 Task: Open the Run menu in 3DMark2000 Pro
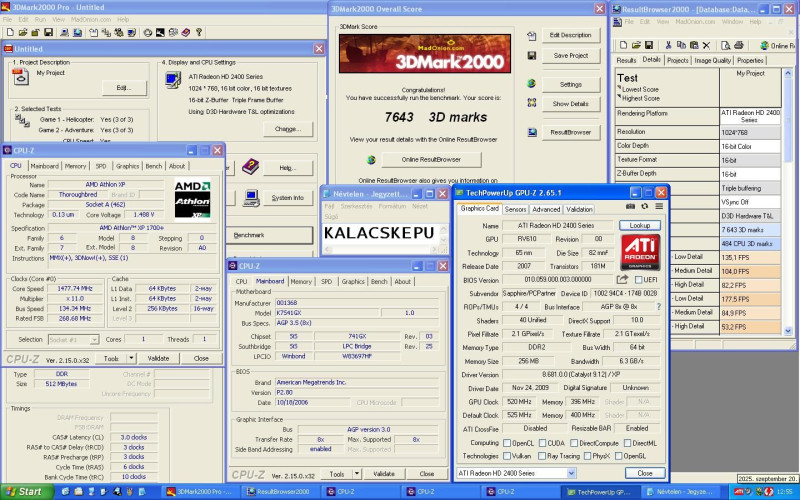coord(40,19)
